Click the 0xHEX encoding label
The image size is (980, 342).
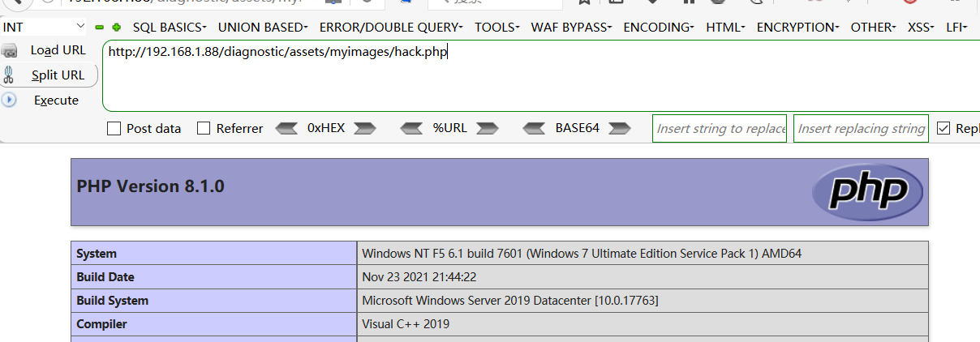(x=326, y=128)
